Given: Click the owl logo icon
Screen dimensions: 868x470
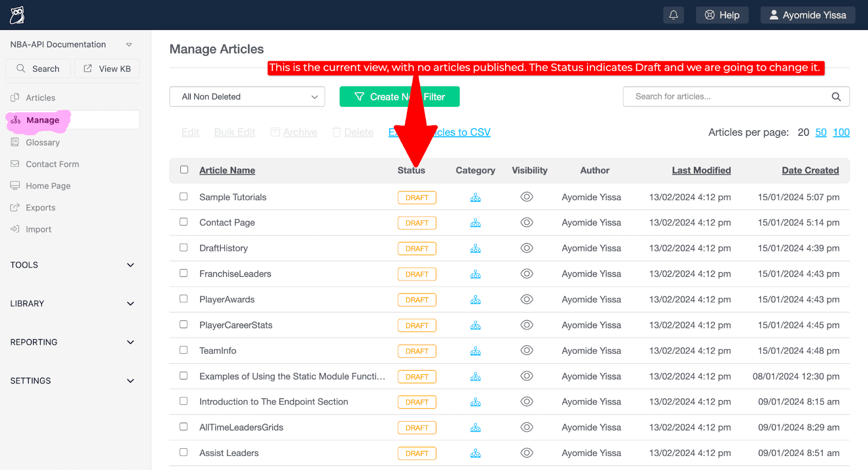Looking at the screenshot, I should point(17,15).
